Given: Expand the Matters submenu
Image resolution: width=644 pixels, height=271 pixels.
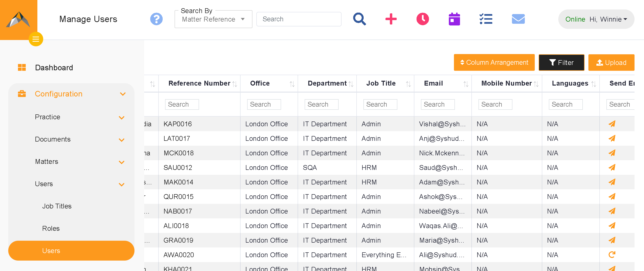Looking at the screenshot, I should (122, 162).
